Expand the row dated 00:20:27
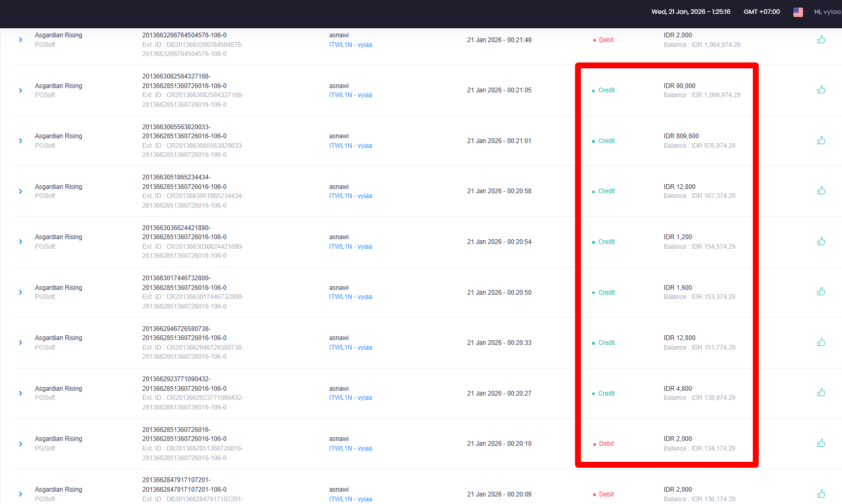The image size is (842, 504). [x=20, y=393]
